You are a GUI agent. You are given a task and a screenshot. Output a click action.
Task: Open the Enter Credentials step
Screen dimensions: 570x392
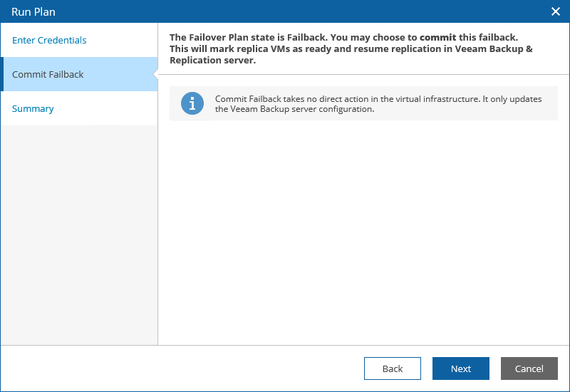tap(49, 40)
